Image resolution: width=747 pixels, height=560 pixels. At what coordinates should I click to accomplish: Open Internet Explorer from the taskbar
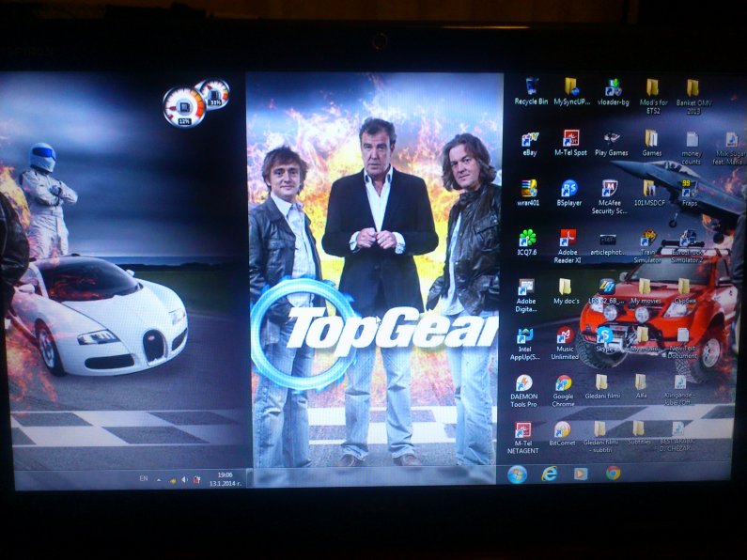point(549,474)
